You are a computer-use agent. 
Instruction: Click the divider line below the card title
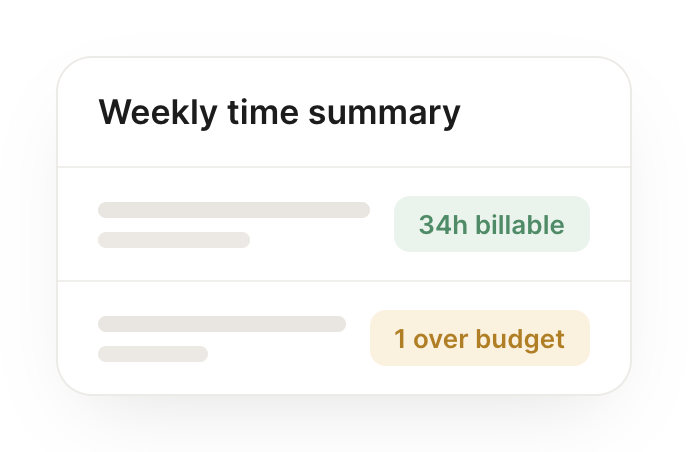(344, 167)
